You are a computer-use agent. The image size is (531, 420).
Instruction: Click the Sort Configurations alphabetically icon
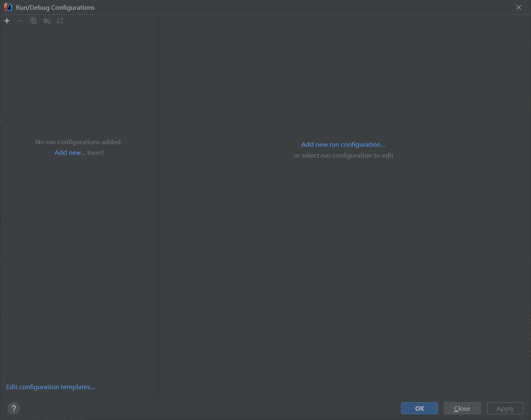60,21
